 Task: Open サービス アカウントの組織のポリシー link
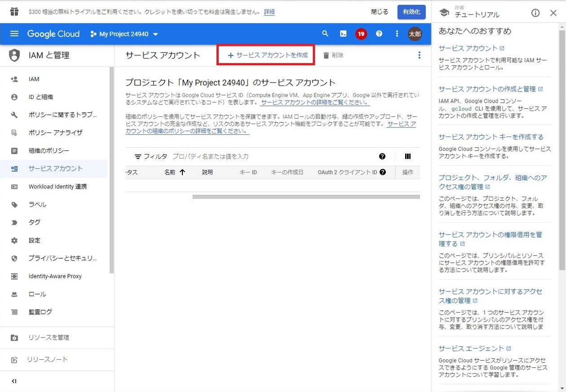coord(270,127)
